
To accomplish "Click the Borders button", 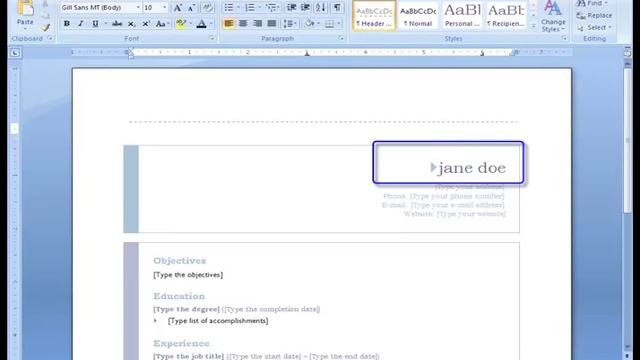I will click(329, 24).
